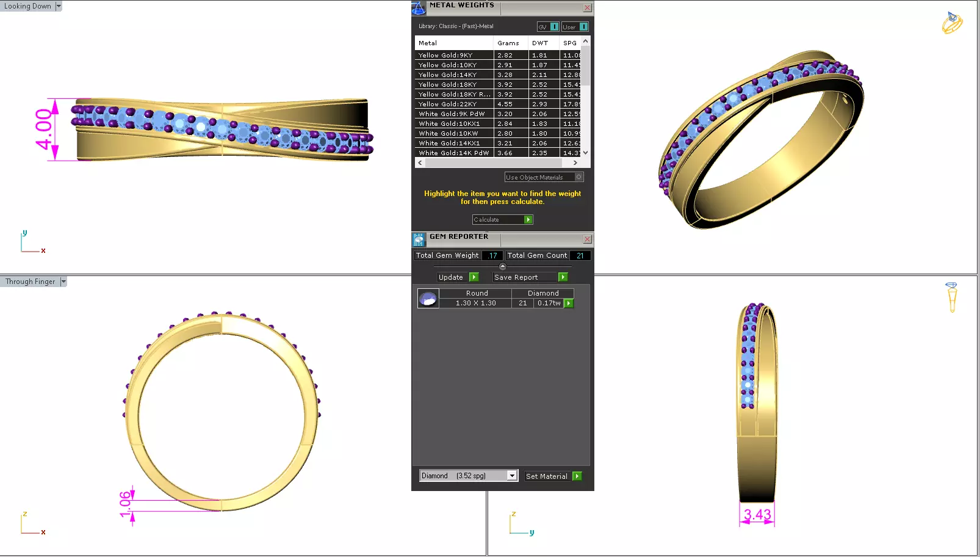Click the Save Report button
The height and width of the screenshot is (557, 980).
(530, 277)
